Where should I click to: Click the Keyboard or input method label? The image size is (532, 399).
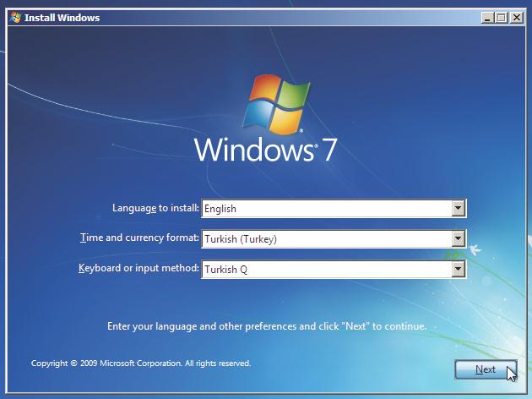click(x=138, y=268)
